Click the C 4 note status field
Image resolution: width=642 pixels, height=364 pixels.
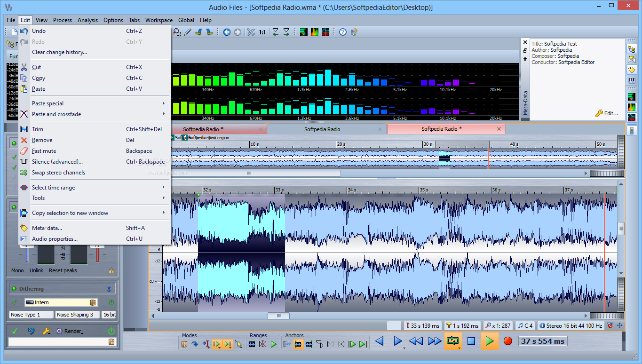(525, 325)
